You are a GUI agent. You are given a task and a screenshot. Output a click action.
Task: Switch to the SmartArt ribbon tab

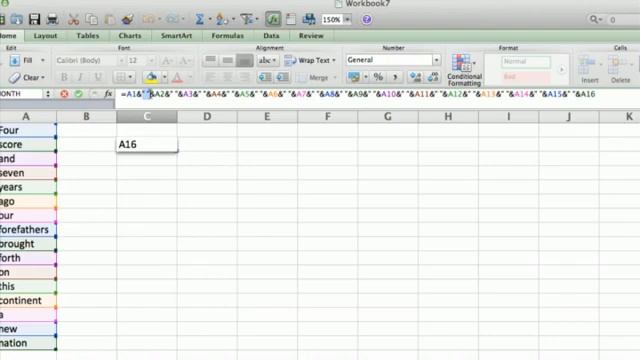[x=176, y=36]
